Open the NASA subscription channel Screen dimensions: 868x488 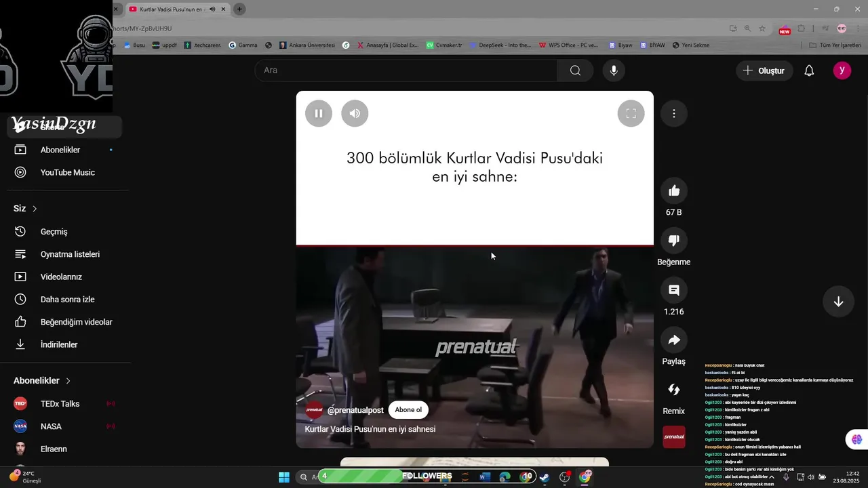point(65,426)
